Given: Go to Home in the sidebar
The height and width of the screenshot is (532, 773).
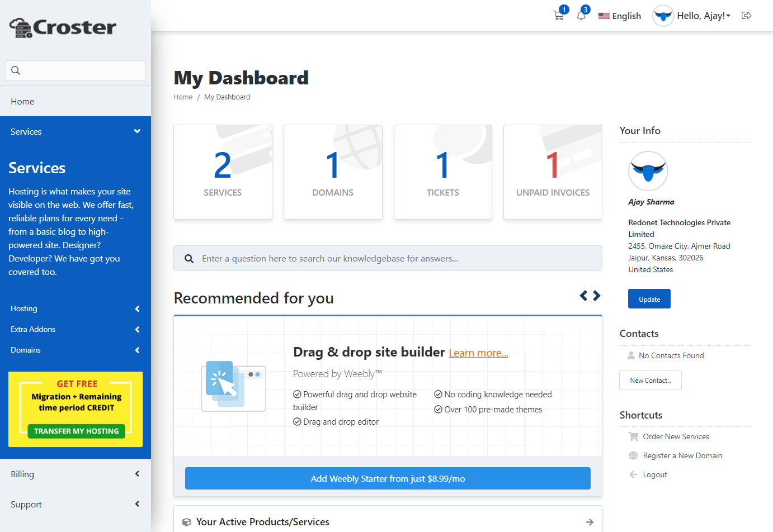Looking at the screenshot, I should (x=22, y=102).
